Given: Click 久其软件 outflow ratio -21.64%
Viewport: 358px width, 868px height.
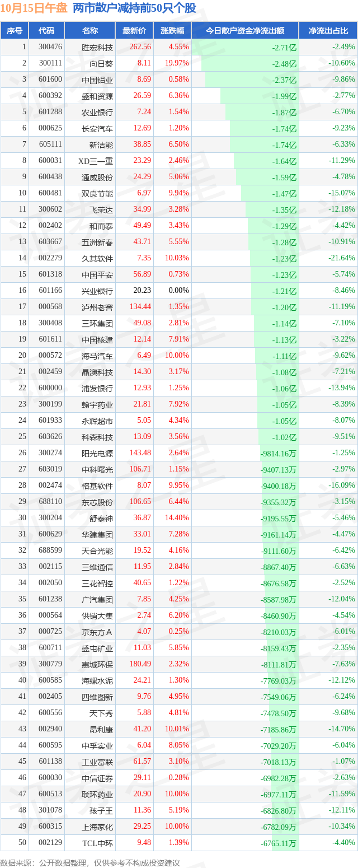Looking at the screenshot, I should pyautogui.click(x=341, y=258).
